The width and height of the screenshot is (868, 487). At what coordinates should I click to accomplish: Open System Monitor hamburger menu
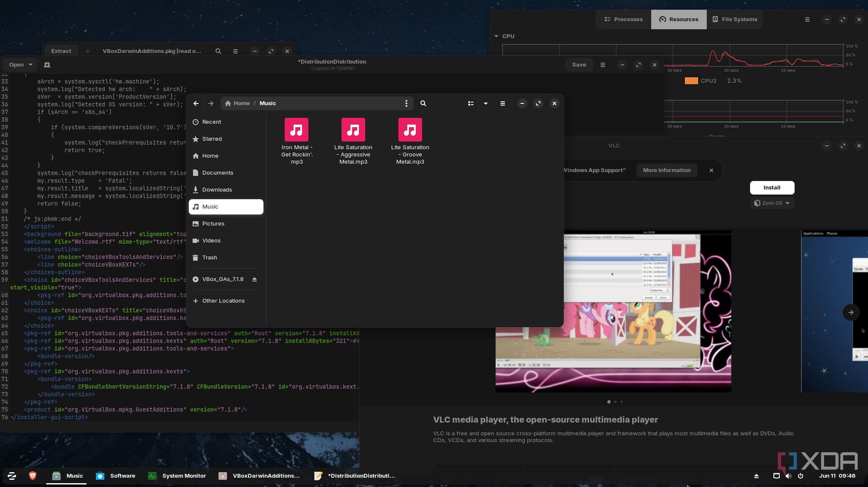[x=807, y=19]
